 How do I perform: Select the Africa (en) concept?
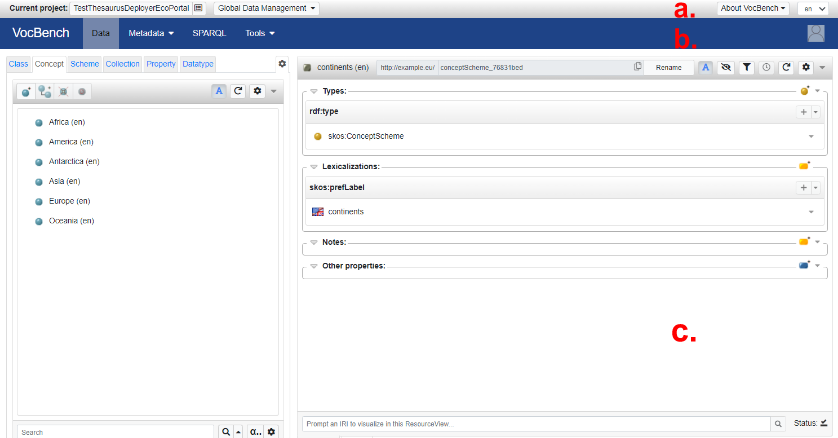(67, 122)
